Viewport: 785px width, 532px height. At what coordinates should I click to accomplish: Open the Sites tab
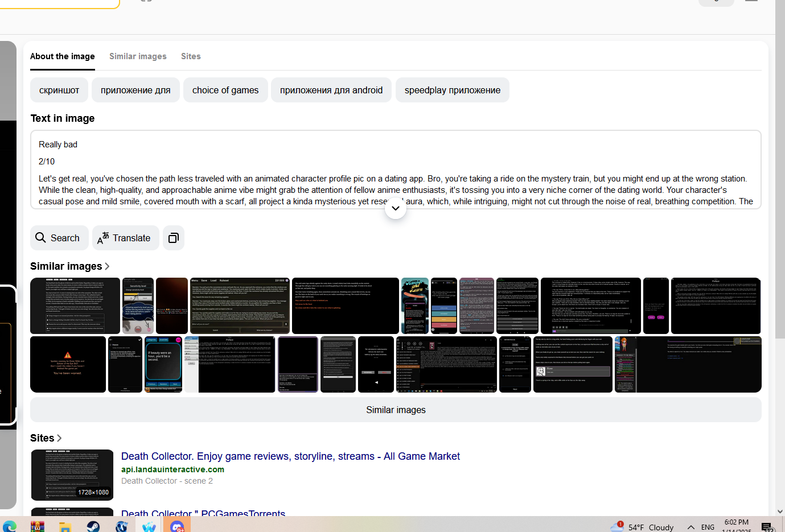(191, 56)
